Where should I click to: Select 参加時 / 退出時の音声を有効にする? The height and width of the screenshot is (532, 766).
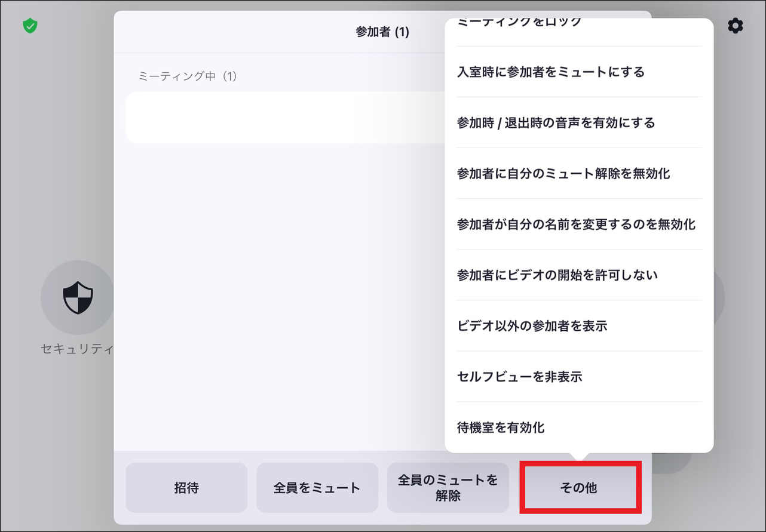(579, 123)
